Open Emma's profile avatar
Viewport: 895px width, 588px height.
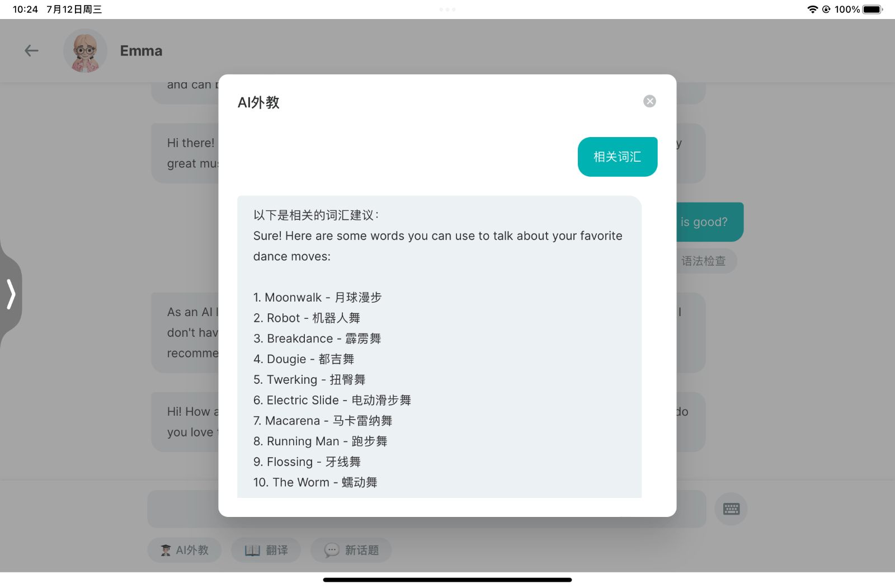85,50
